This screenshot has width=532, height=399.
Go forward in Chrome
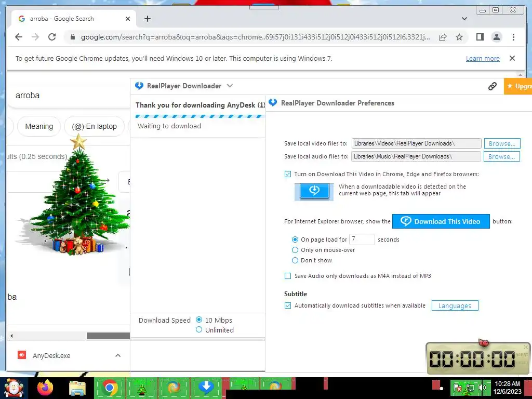[35, 37]
